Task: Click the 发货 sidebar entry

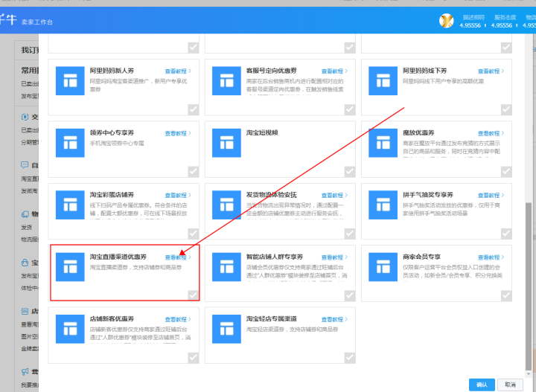Action: 27,227
